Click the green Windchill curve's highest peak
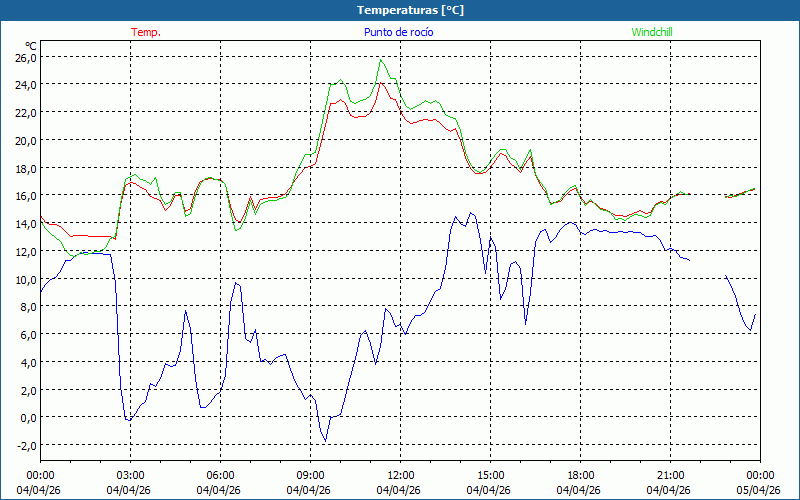The image size is (800, 500). coord(381,60)
